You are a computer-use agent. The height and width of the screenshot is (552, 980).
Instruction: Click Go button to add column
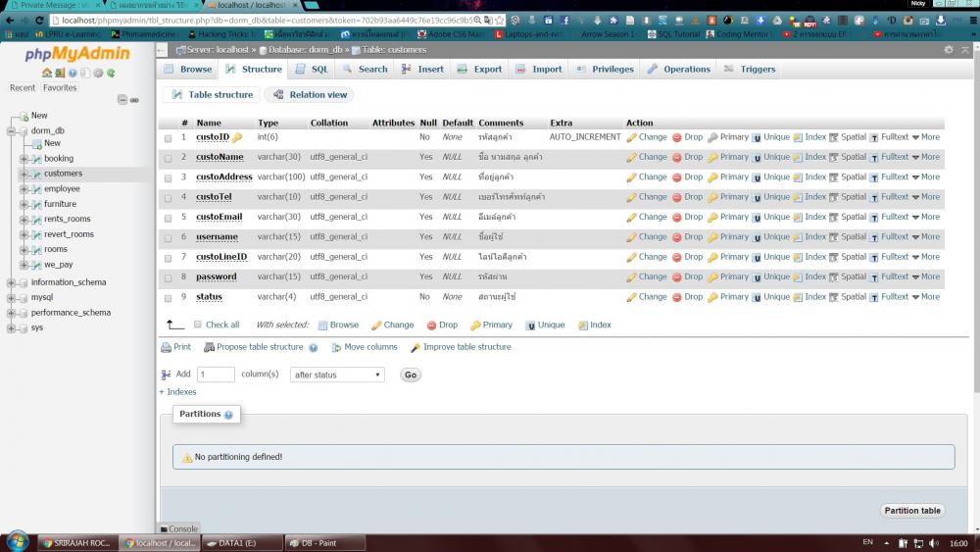[410, 376]
